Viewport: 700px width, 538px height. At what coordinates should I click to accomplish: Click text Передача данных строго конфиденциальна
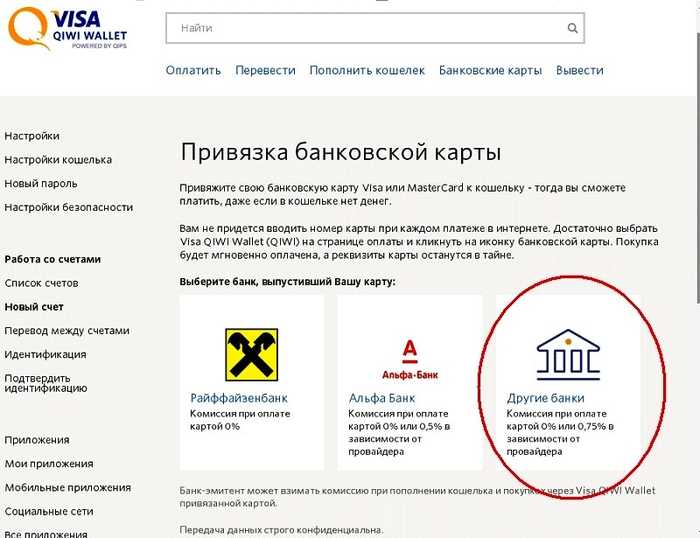[x=281, y=530]
